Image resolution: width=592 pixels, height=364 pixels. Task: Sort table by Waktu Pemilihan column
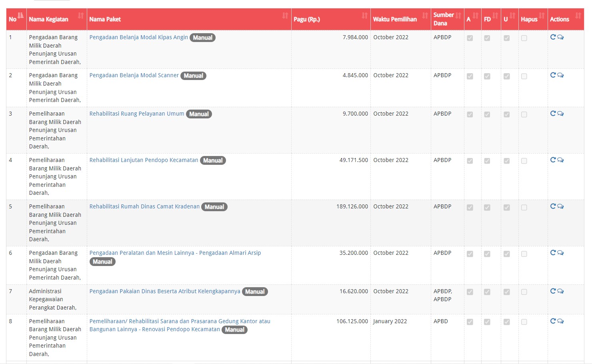pyautogui.click(x=401, y=19)
